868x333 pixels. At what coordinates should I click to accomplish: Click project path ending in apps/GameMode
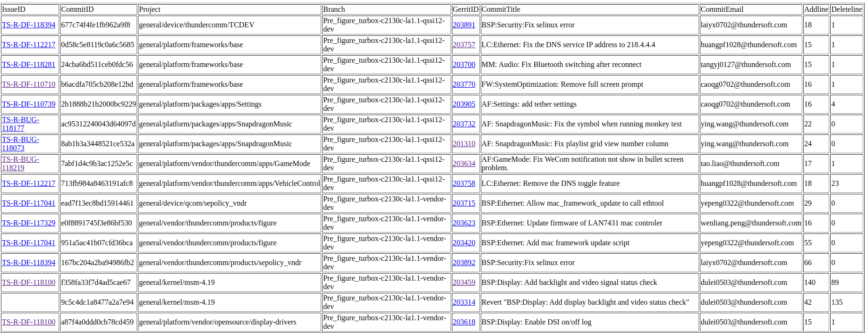[224, 164]
